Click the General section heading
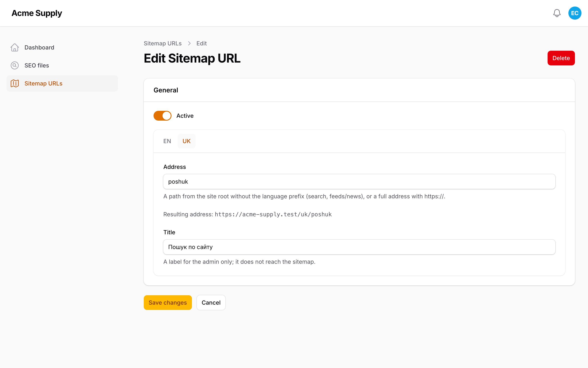This screenshot has height=368, width=588. (166, 90)
